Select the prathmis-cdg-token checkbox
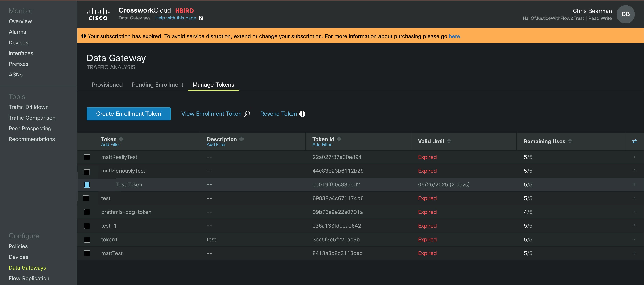The width and height of the screenshot is (644, 285). (x=87, y=212)
